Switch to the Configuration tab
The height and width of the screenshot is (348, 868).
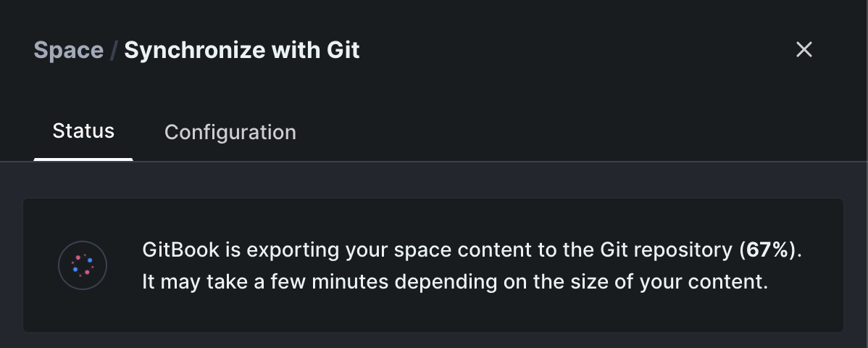(x=230, y=132)
